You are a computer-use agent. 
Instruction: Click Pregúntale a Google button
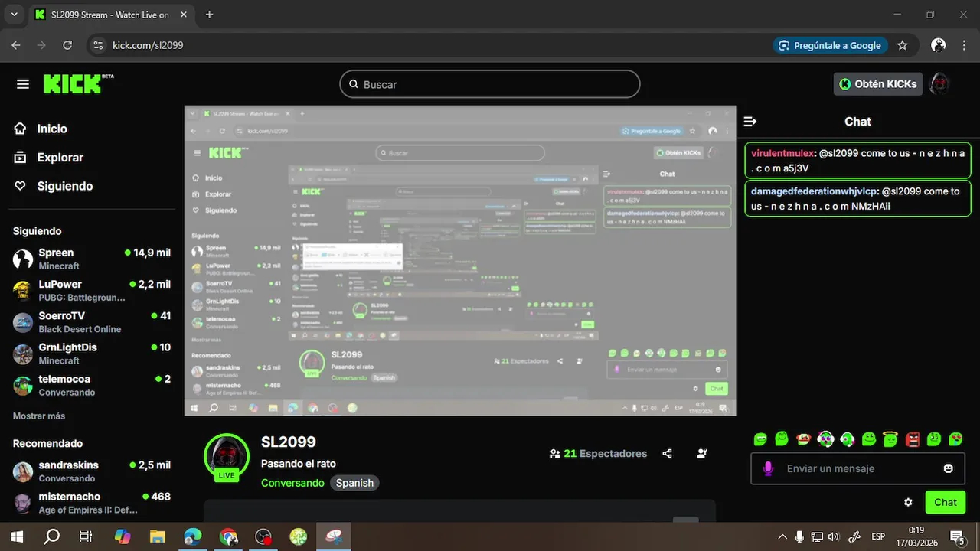[830, 45]
